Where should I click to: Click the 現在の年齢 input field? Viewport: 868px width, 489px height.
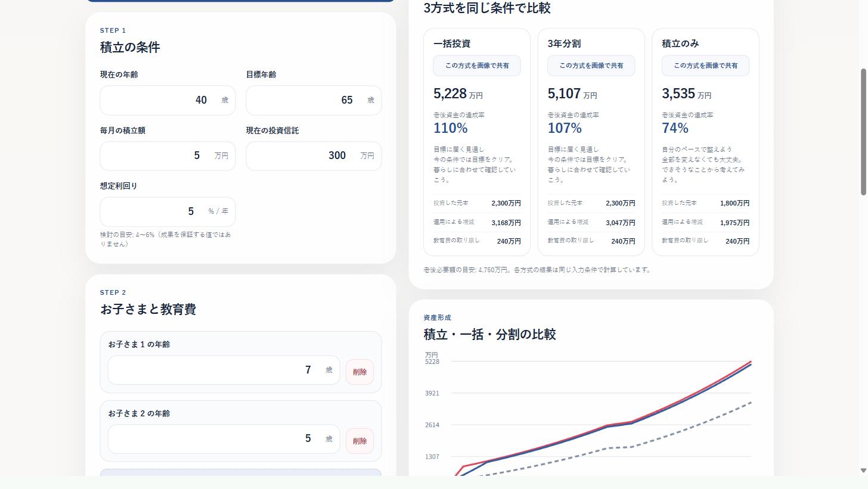(x=168, y=100)
